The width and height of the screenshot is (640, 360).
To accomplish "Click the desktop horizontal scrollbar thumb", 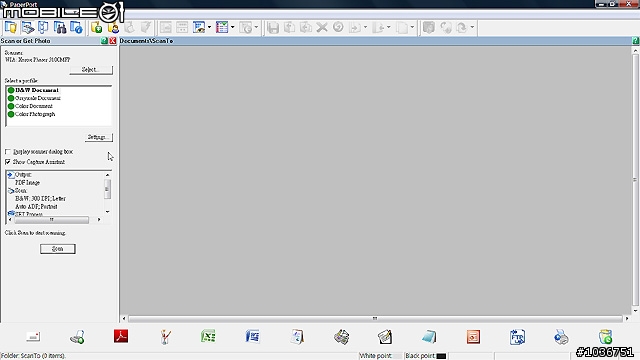I will [375, 318].
